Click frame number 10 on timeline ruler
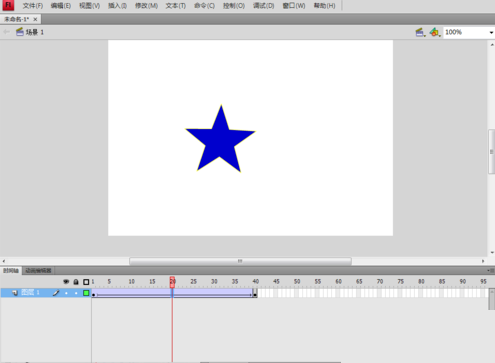The width and height of the screenshot is (495, 363). (x=132, y=282)
